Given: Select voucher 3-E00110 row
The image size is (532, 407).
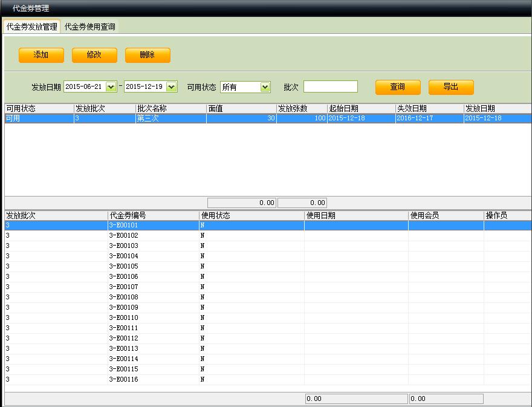Looking at the screenshot, I should click(268, 317).
